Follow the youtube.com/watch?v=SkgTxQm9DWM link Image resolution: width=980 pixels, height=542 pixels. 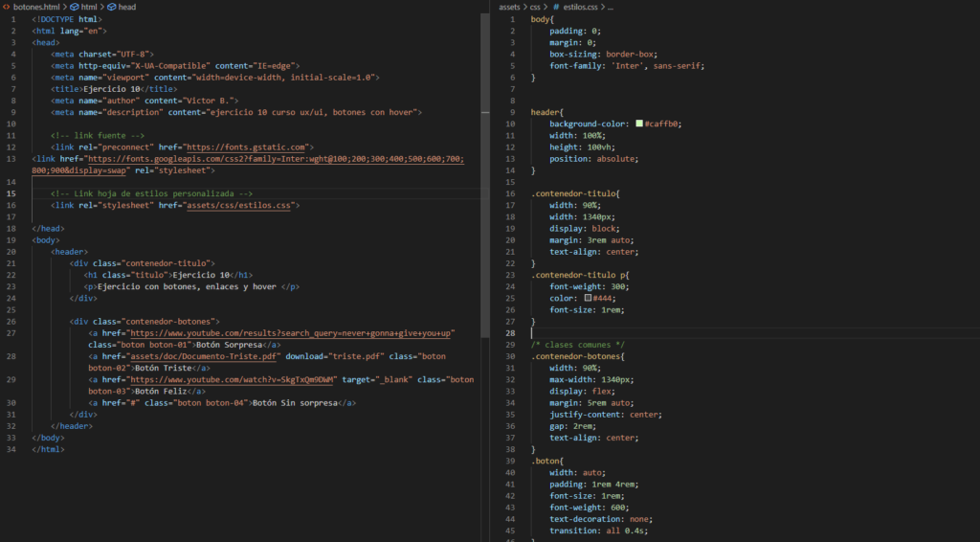point(234,379)
